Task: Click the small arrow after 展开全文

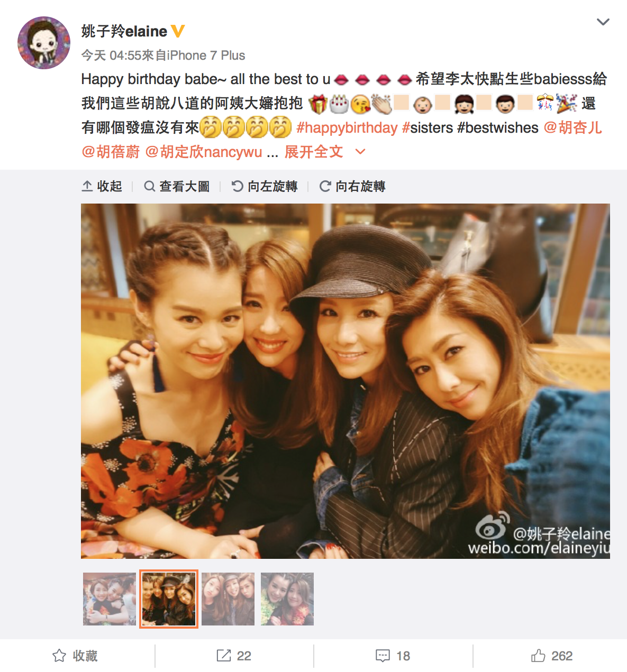Action: (x=360, y=152)
